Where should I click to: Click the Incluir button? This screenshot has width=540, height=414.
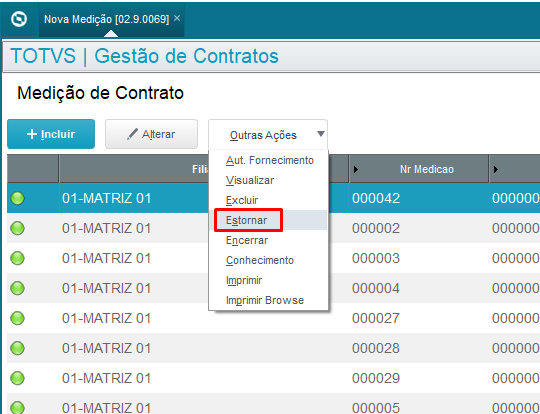coord(51,134)
